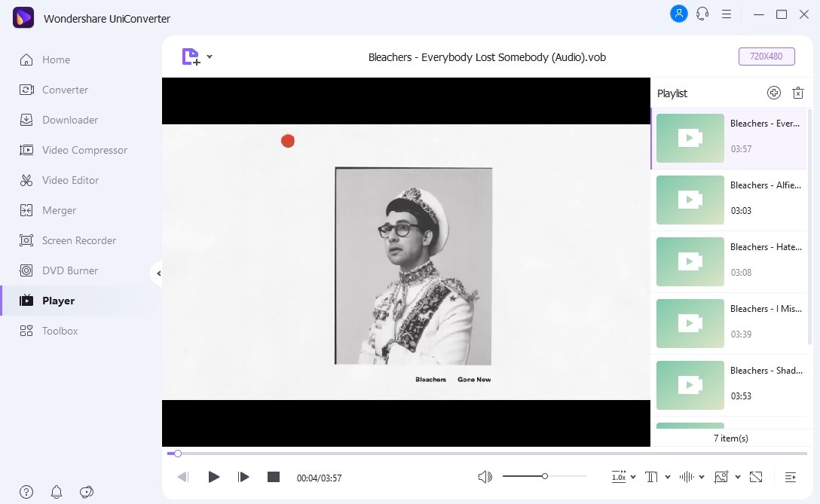Screen dimensions: 820x504
Task: Go to the previous track
Action: (x=182, y=477)
